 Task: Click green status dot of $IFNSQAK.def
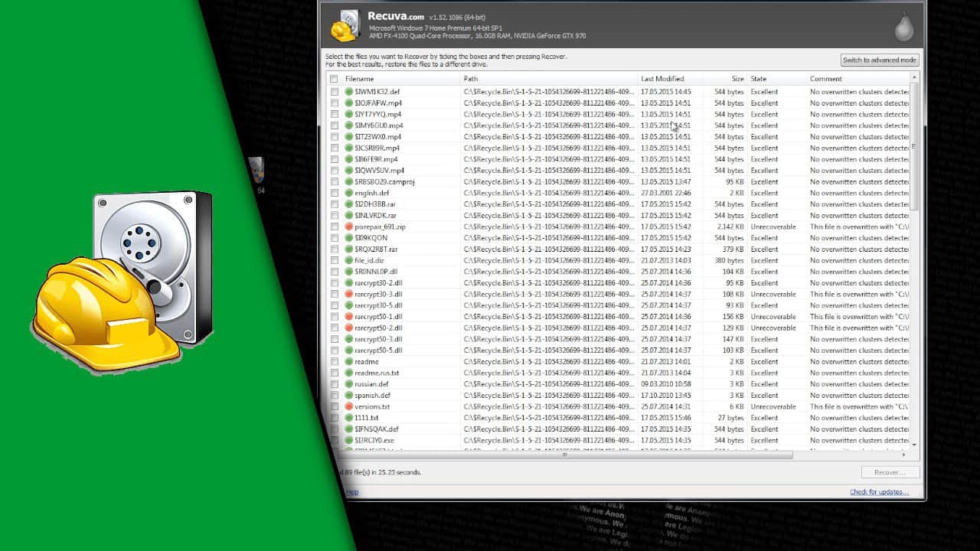click(349, 429)
